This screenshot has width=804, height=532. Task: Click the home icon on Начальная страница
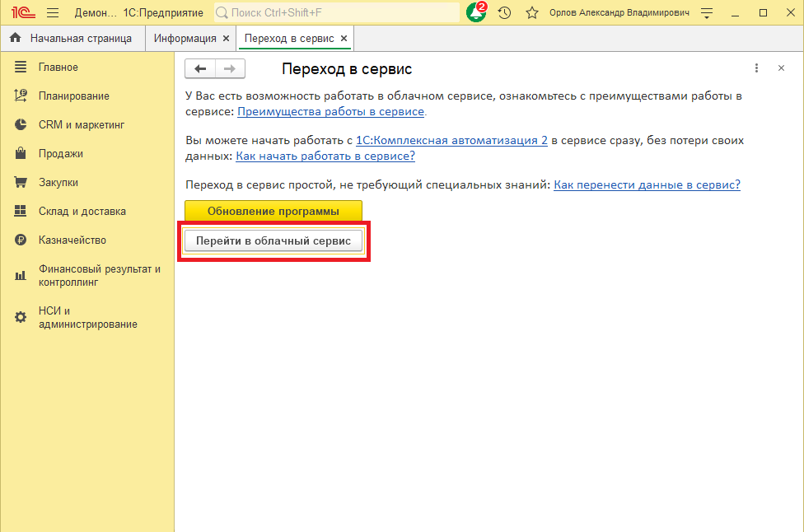pyautogui.click(x=16, y=37)
